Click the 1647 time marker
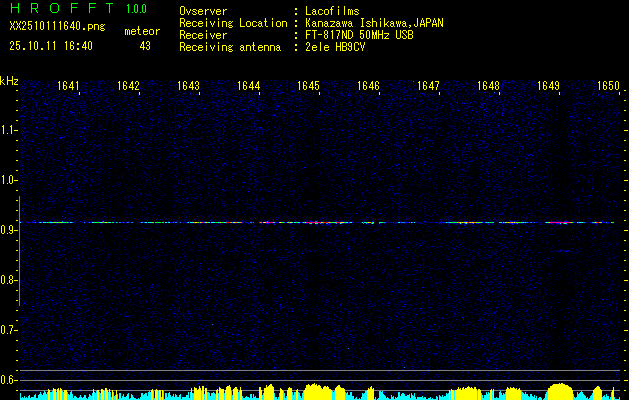629x400 pixels. 429,87
